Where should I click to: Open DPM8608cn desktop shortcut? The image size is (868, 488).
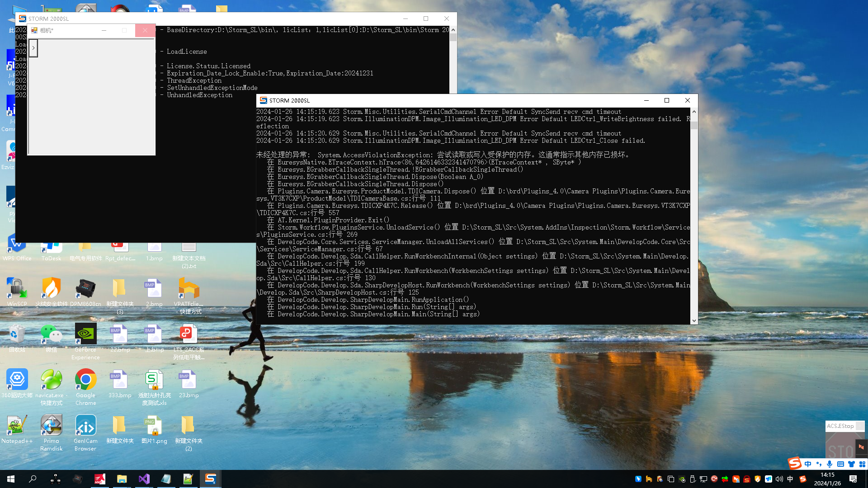tap(85, 293)
